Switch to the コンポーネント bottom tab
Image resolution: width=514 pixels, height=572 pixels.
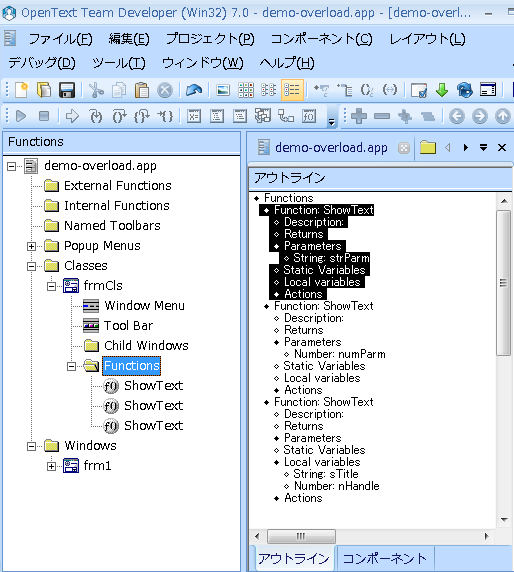pyautogui.click(x=384, y=558)
